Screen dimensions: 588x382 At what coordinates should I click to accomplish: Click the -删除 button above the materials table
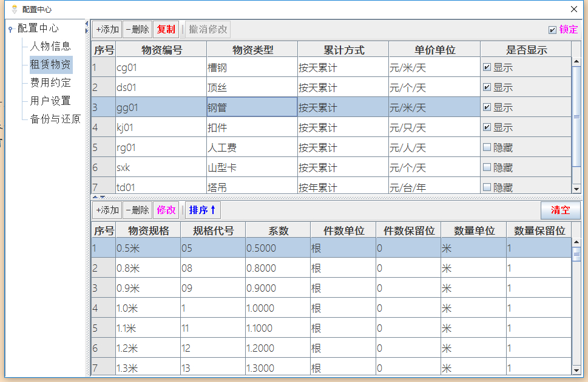tap(139, 29)
